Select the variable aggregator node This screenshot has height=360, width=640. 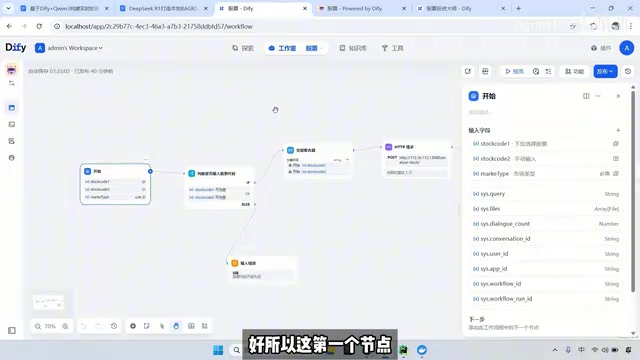coord(318,160)
